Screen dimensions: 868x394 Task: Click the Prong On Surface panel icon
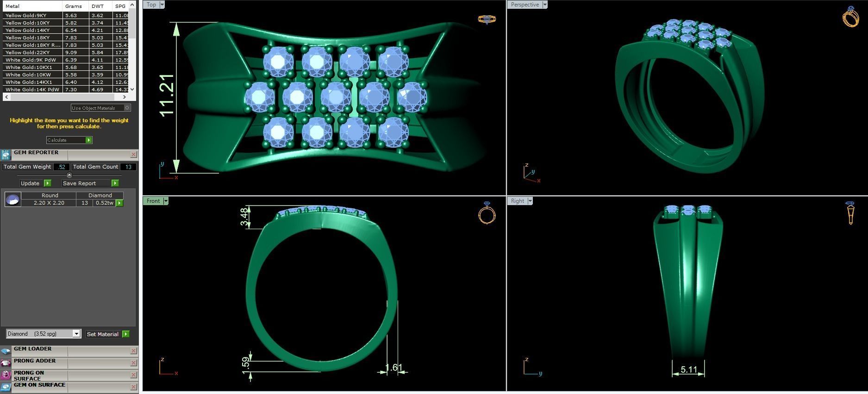(x=6, y=375)
